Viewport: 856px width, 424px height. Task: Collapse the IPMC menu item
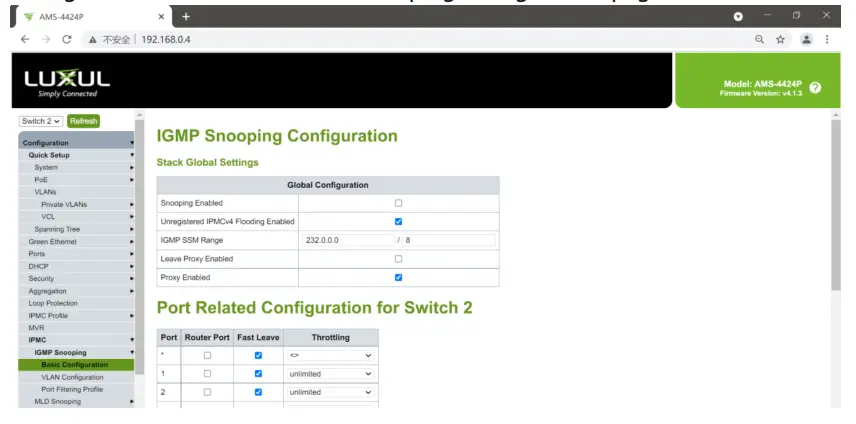tap(76, 340)
